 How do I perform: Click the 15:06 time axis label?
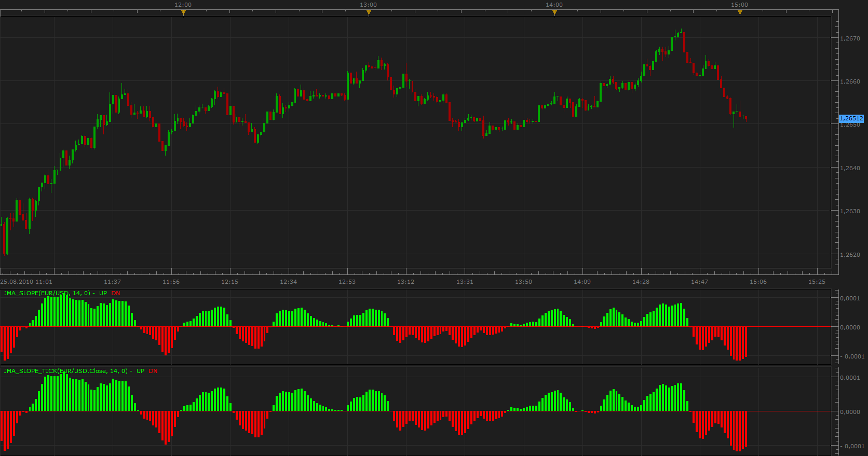[x=758, y=282]
